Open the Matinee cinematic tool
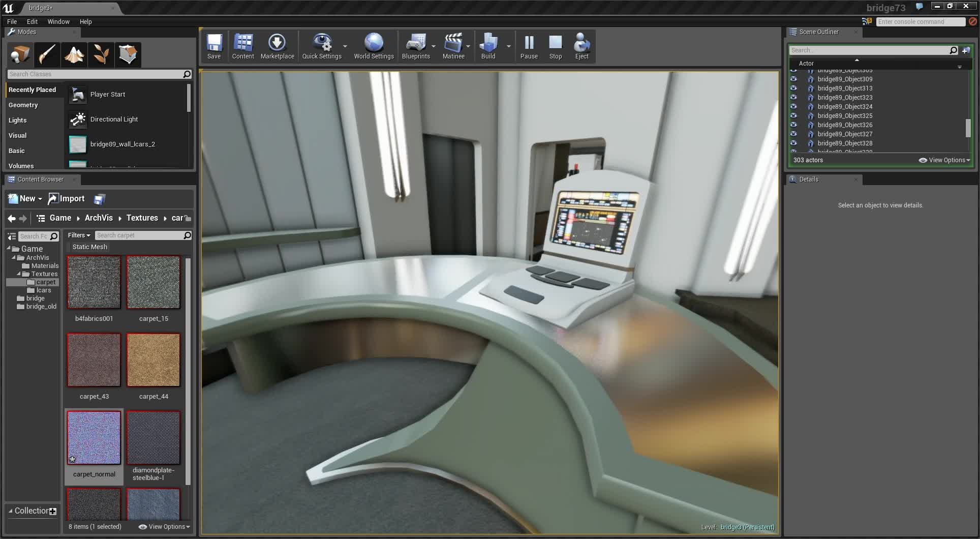 point(453,46)
